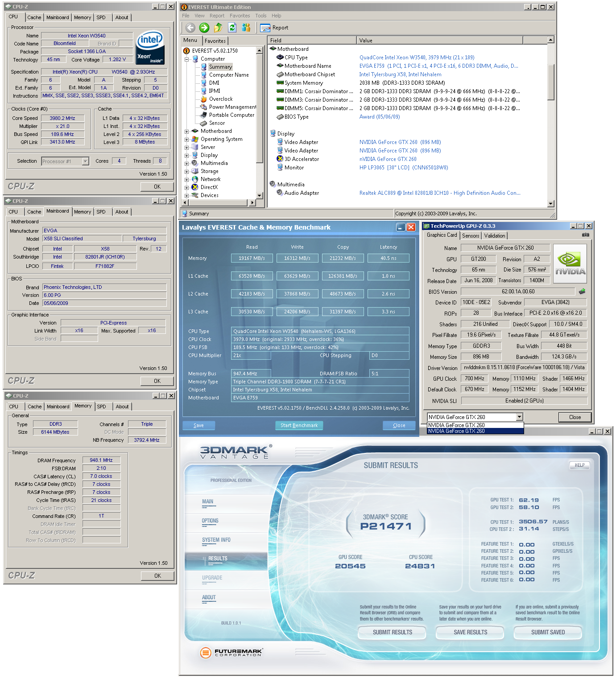Select Overclock item in EVEREST tree
Screen dimensions: 616x678
pyautogui.click(x=221, y=99)
